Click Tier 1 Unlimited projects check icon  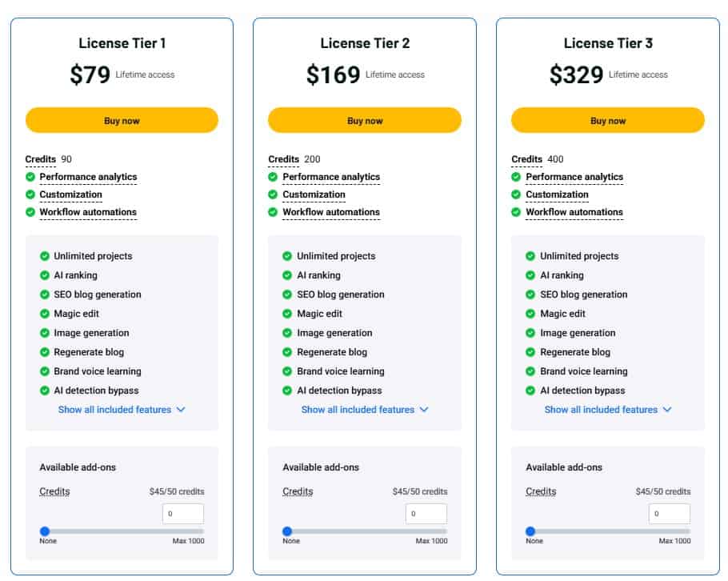click(45, 256)
